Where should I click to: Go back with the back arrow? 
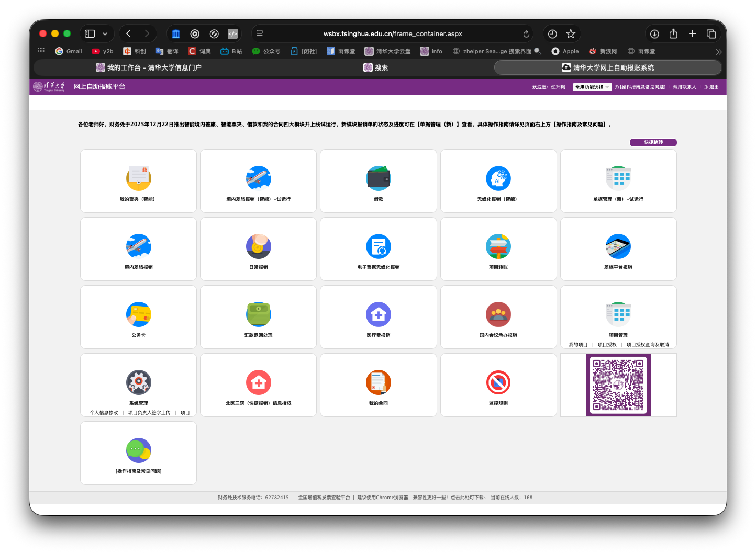coord(129,33)
